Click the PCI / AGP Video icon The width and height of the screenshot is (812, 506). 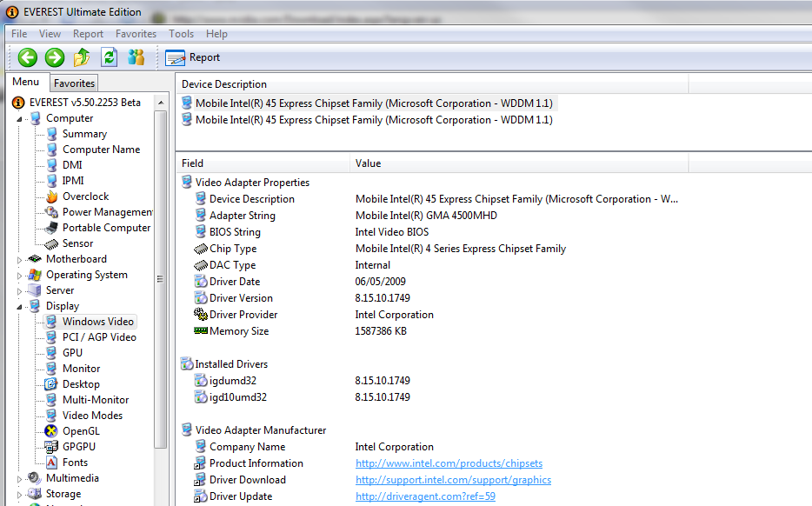(x=51, y=337)
